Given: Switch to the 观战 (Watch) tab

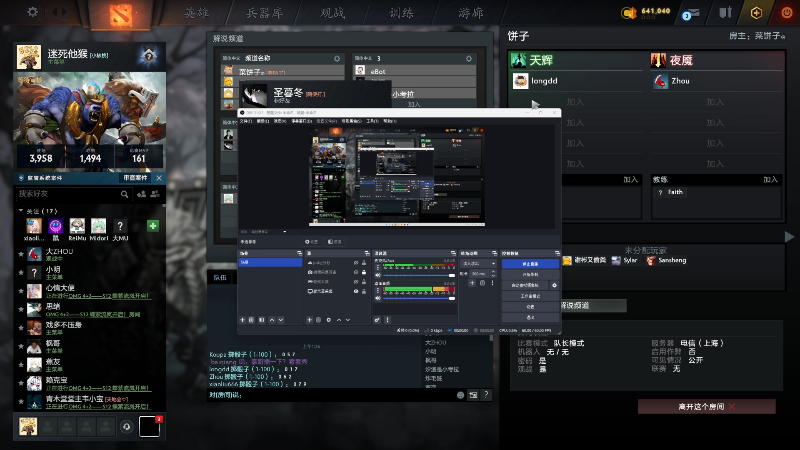Looking at the screenshot, I should (333, 13).
